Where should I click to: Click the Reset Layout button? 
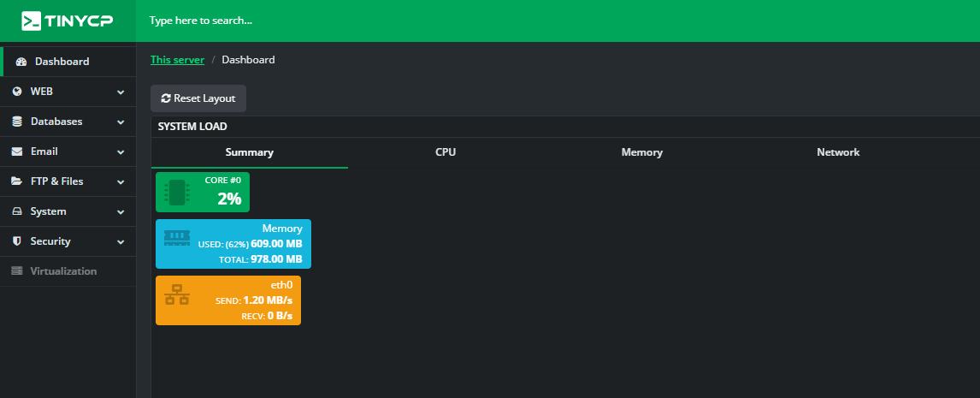click(198, 98)
